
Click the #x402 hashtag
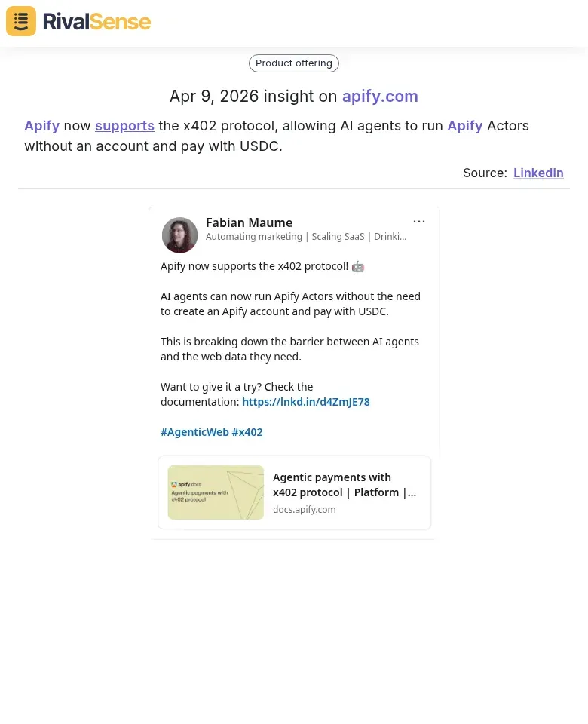(x=247, y=431)
